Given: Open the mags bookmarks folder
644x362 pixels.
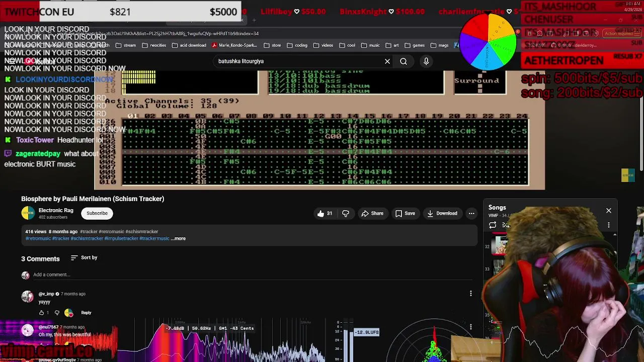Looking at the screenshot, I should click(x=439, y=45).
